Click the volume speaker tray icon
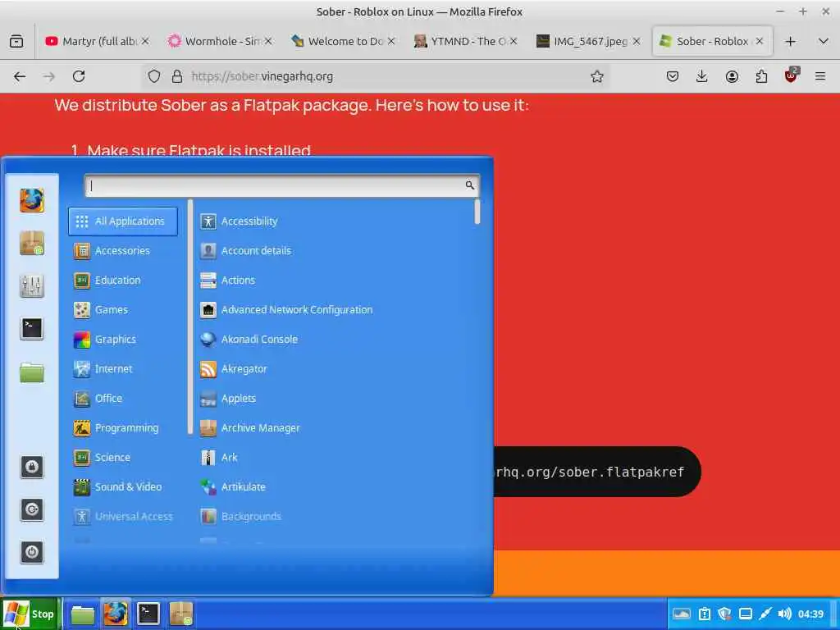 (x=784, y=614)
